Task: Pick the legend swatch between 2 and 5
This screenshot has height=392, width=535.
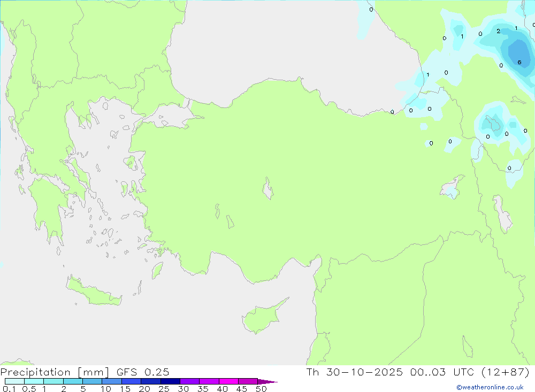Action: tap(73, 381)
